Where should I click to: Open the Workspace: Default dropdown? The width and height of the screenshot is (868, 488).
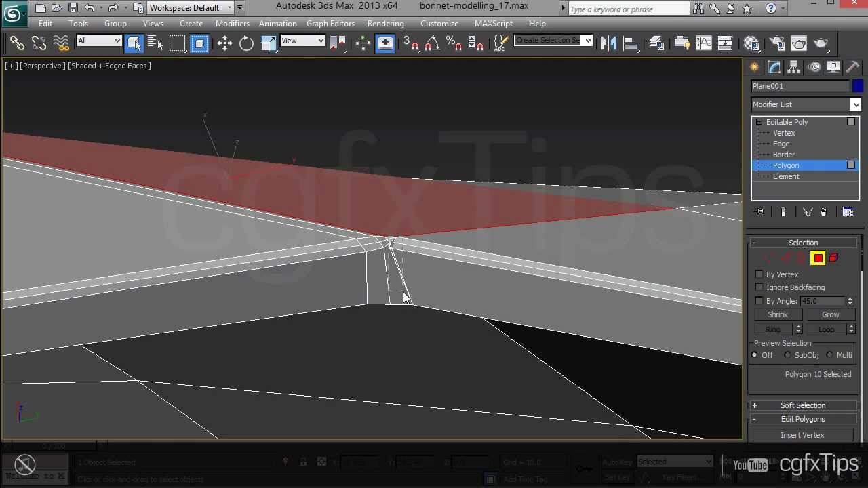point(190,8)
